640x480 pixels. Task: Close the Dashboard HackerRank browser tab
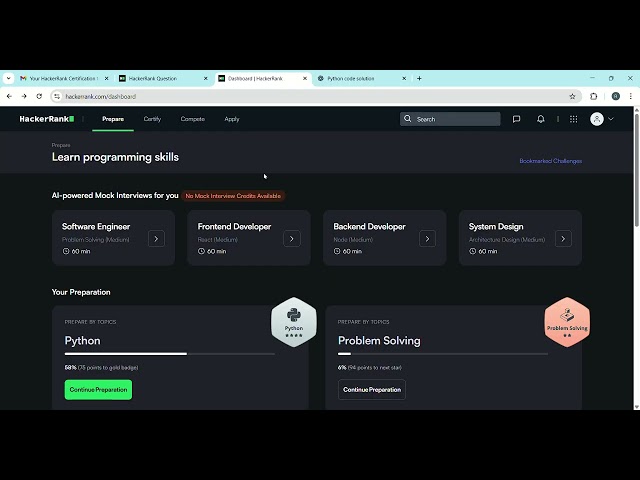[305, 78]
